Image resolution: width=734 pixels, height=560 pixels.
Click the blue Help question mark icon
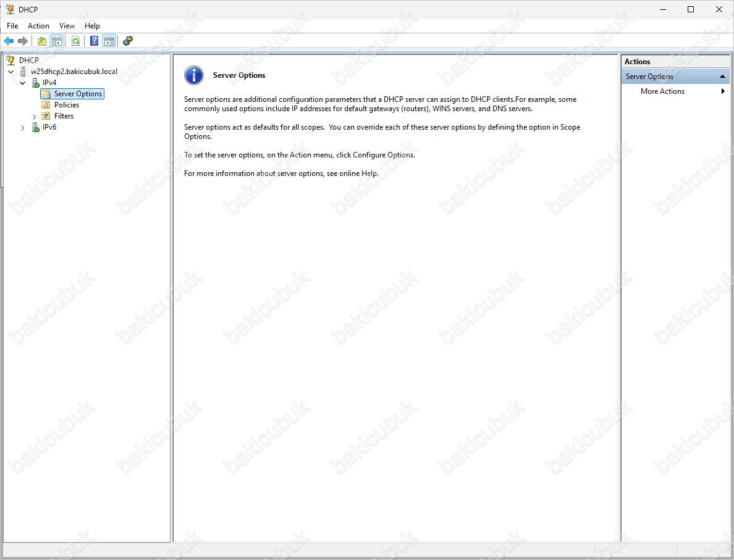94,41
